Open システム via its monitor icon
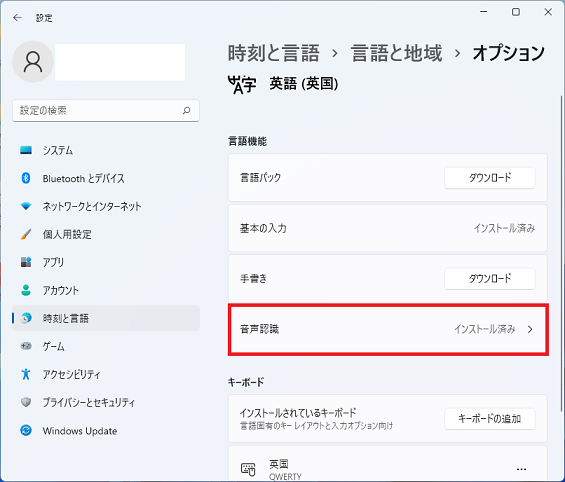 click(26, 150)
